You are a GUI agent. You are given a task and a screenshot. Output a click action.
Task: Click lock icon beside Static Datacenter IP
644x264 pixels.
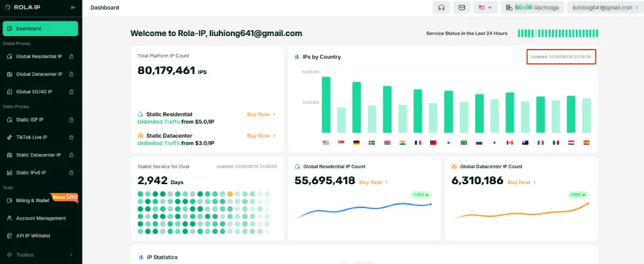click(71, 155)
